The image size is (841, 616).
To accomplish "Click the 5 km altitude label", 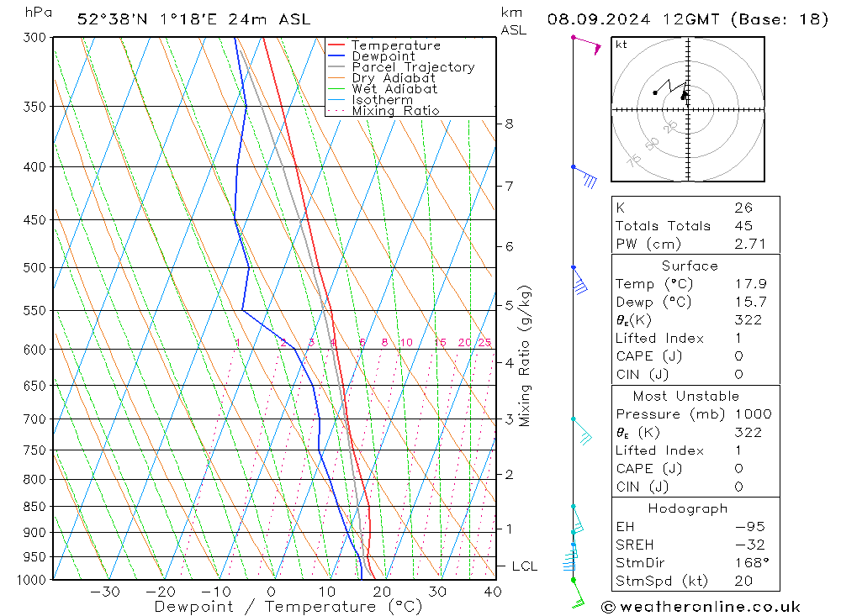I will click(x=509, y=305).
